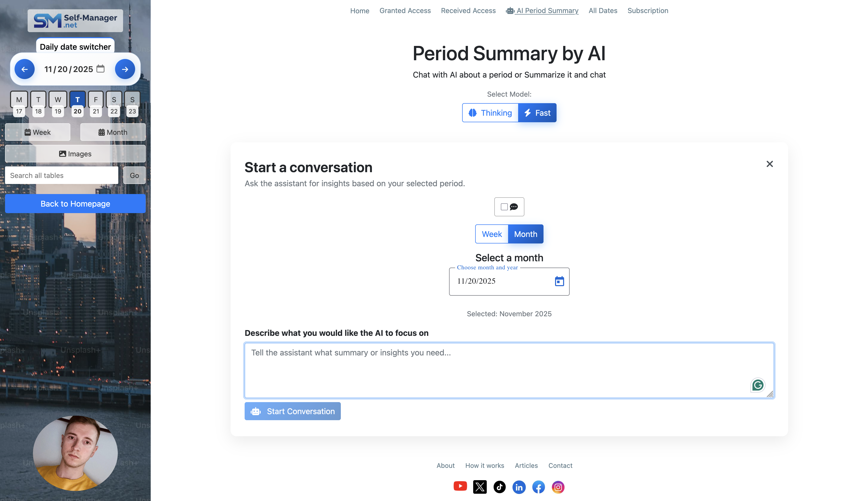The width and height of the screenshot is (868, 501).
Task: Open the X (Twitter) icon
Action: (x=480, y=487)
